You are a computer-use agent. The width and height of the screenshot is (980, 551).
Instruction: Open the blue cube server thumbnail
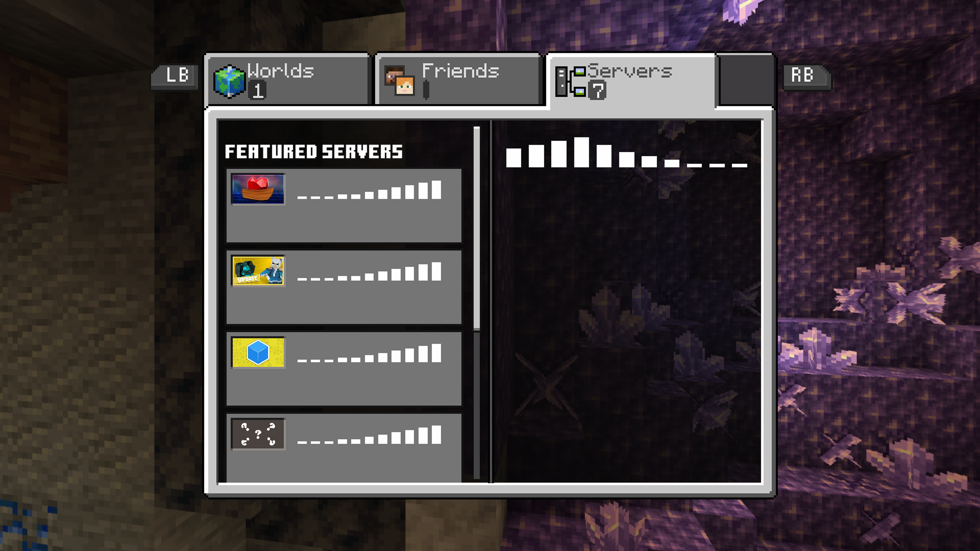258,353
